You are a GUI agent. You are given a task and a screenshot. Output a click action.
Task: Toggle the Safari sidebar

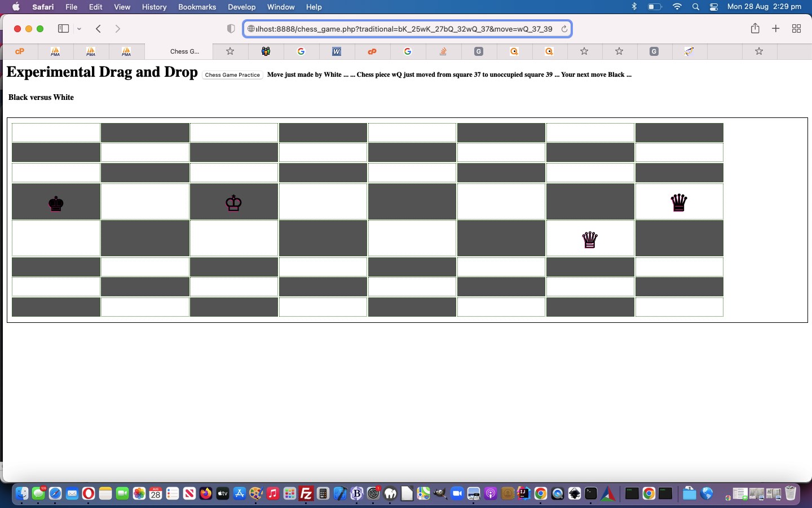click(64, 29)
